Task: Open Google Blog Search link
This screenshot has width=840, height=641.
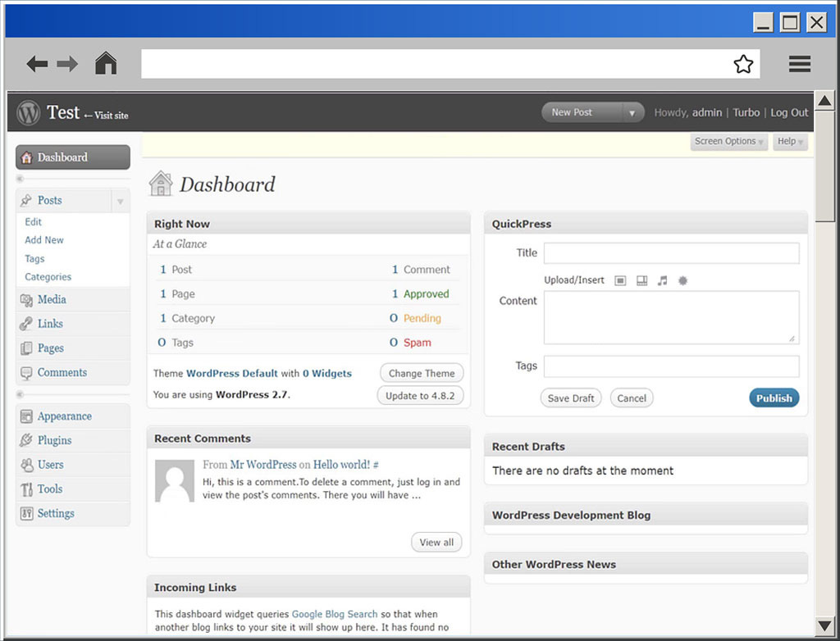Action: pyautogui.click(x=335, y=614)
